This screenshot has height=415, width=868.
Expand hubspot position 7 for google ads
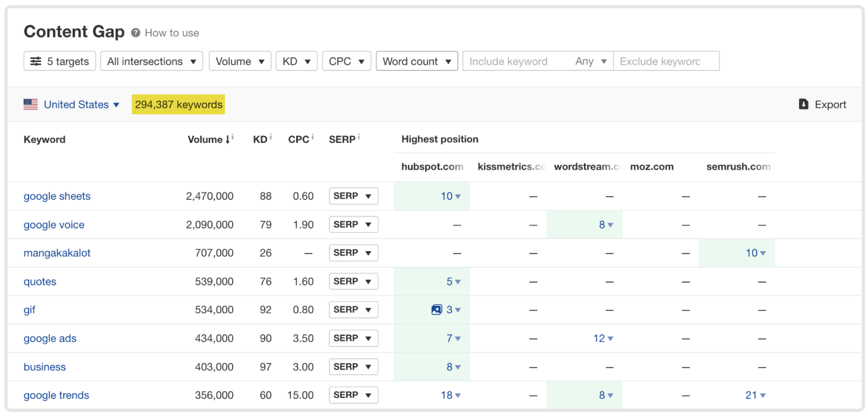[x=454, y=338]
